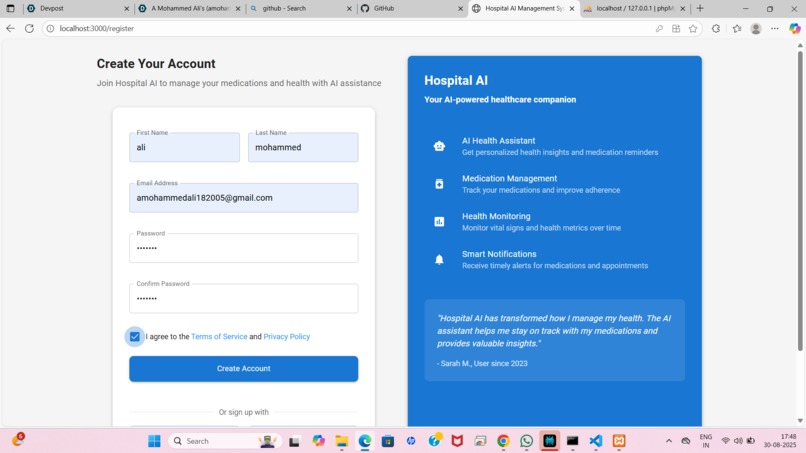Open XAMPP from the taskbar
806x453 pixels.
pyautogui.click(x=619, y=441)
